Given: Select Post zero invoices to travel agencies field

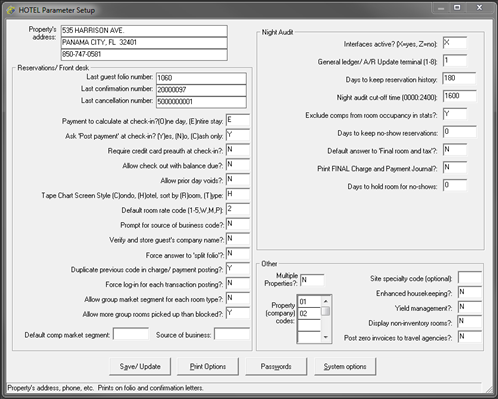Looking at the screenshot, I should click(x=470, y=337).
